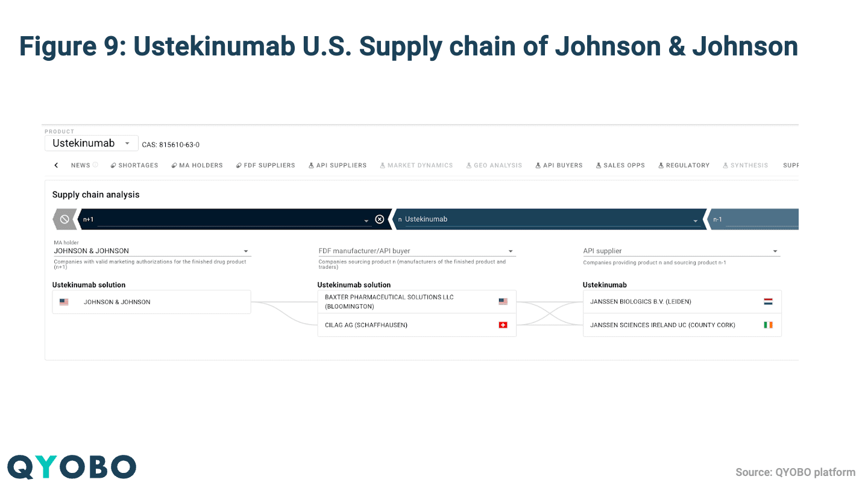Viewport: 868px width, 488px height.
Task: Select the MA Holders tab
Action: coord(197,165)
